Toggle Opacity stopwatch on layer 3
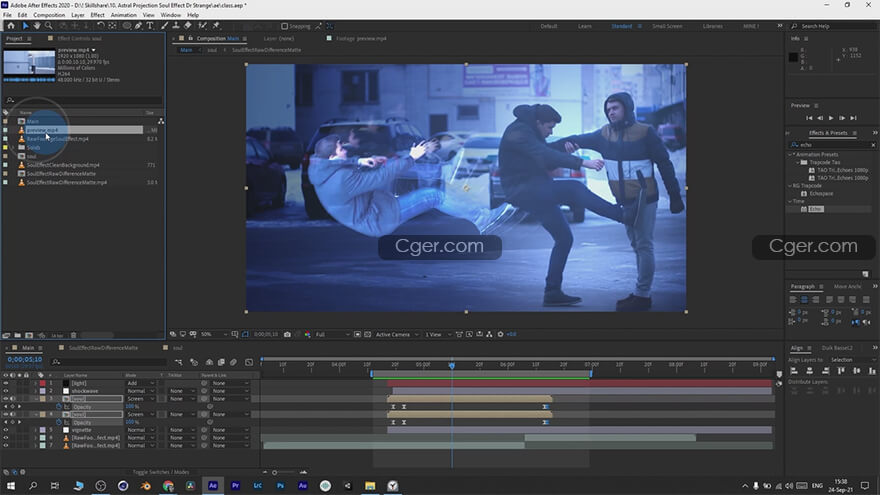The width and height of the screenshot is (880, 495). [59, 407]
